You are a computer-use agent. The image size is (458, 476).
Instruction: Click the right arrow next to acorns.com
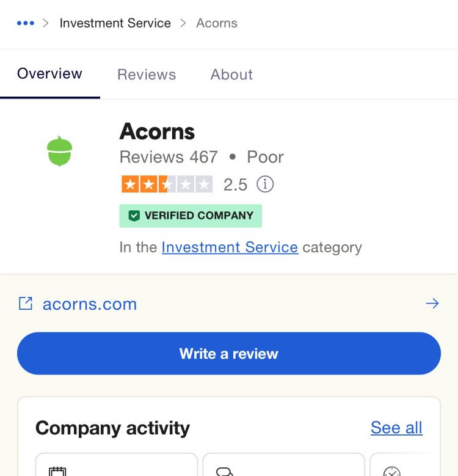432,303
